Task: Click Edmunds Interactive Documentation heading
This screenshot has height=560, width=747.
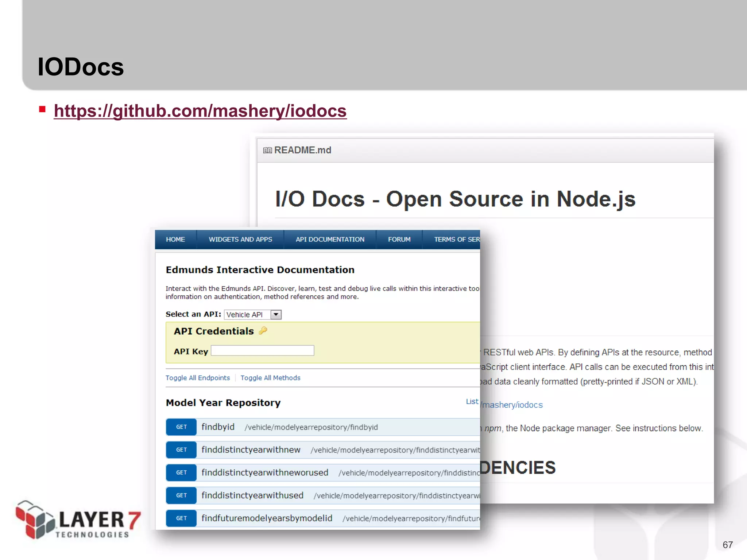Action: click(260, 270)
